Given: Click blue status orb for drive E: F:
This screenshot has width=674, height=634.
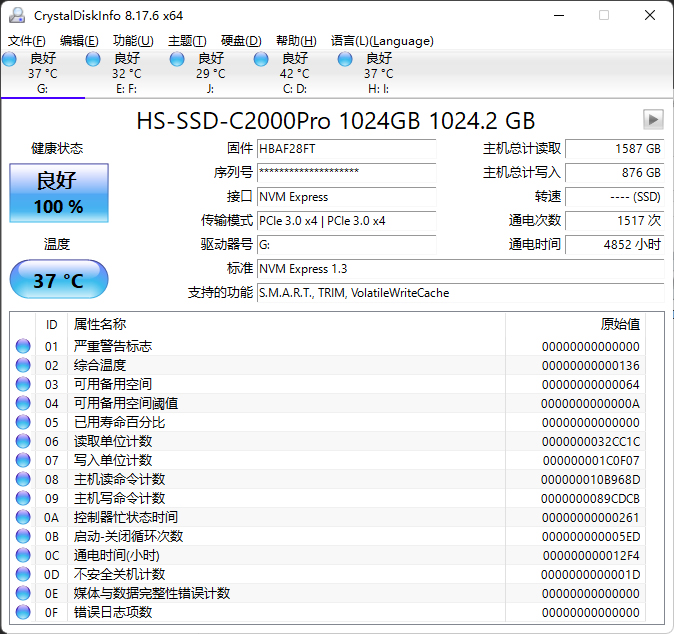Looking at the screenshot, I should pyautogui.click(x=93, y=59).
